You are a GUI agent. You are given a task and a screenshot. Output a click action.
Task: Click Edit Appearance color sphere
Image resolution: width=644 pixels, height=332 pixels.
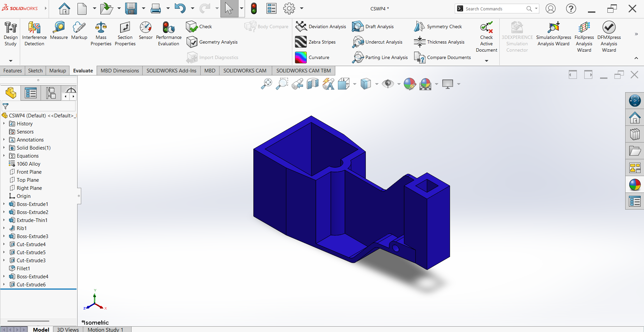tap(410, 84)
